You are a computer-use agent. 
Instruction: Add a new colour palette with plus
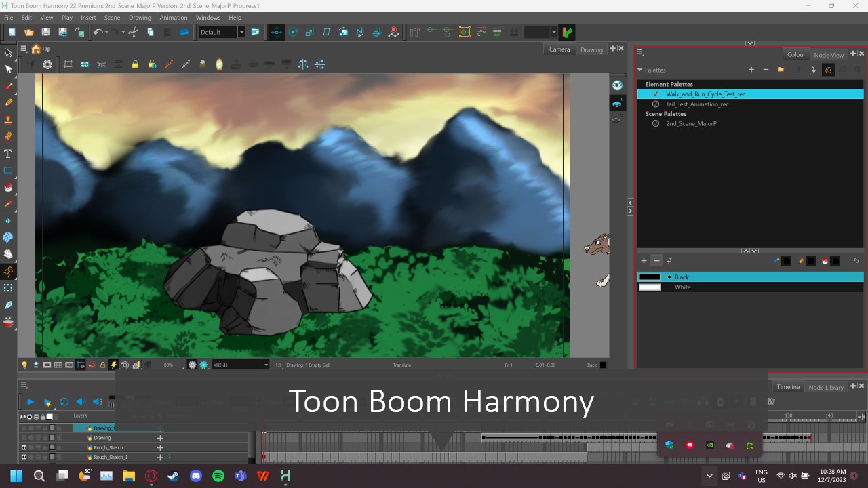[751, 70]
